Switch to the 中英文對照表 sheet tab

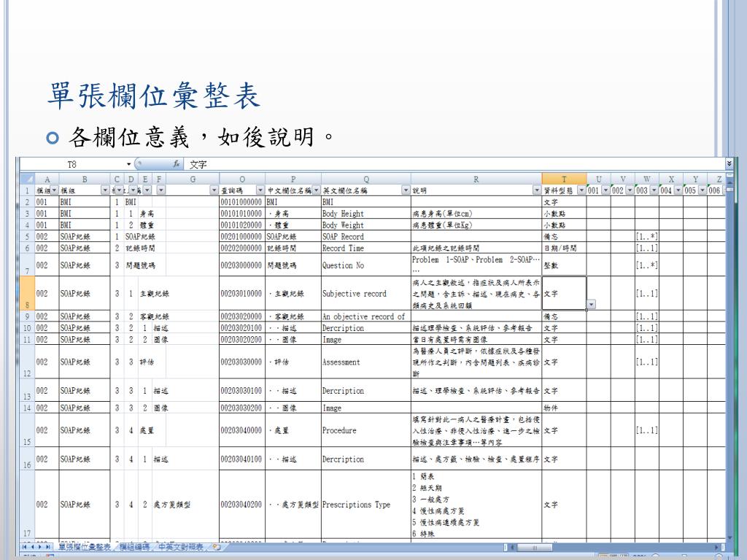(181, 547)
